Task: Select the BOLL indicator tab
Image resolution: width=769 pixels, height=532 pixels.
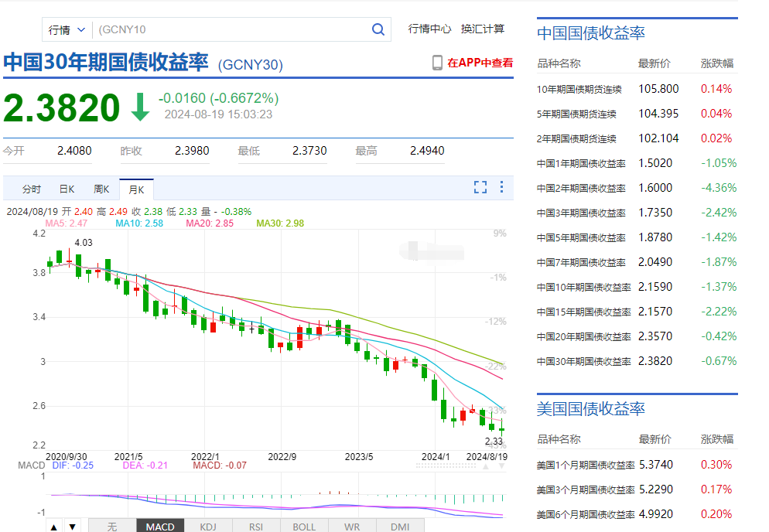Action: [x=304, y=526]
